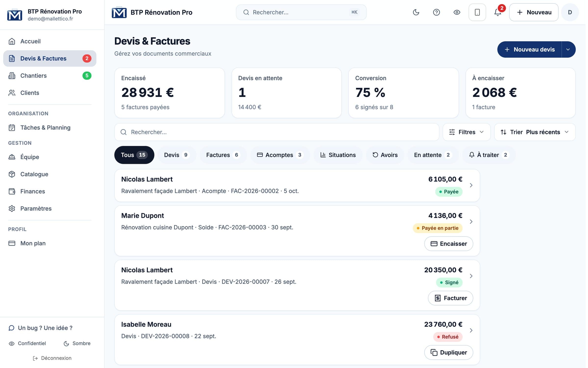
Task: Open Finances page
Action: [50, 191]
